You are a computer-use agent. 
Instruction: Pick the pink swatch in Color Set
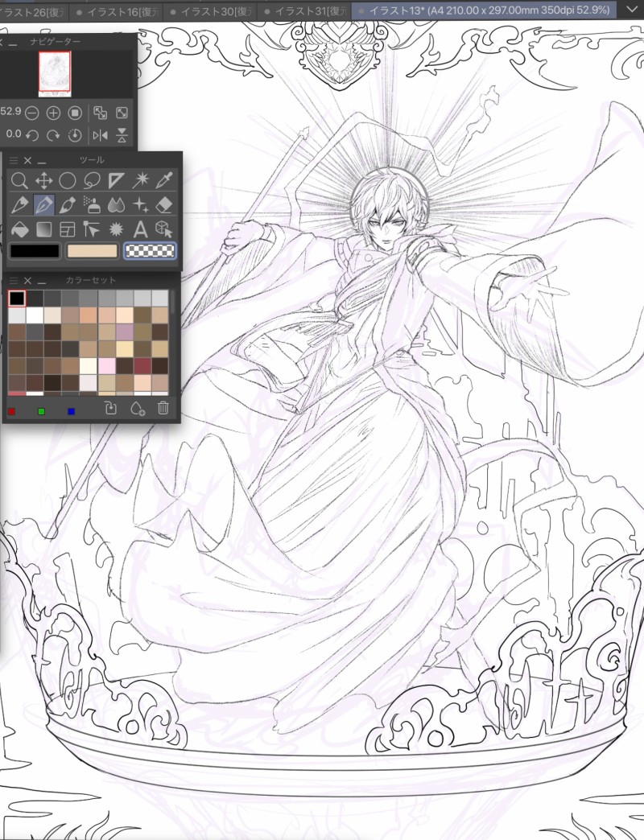(x=106, y=366)
